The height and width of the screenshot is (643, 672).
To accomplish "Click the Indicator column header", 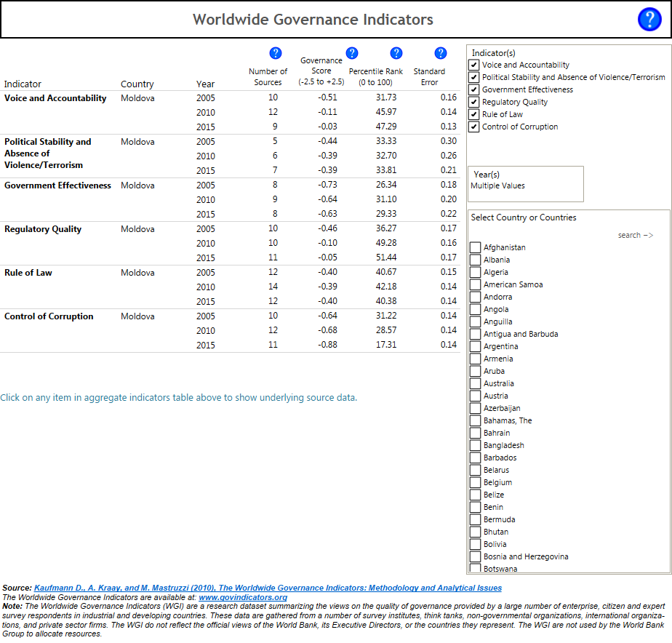I will pos(23,84).
